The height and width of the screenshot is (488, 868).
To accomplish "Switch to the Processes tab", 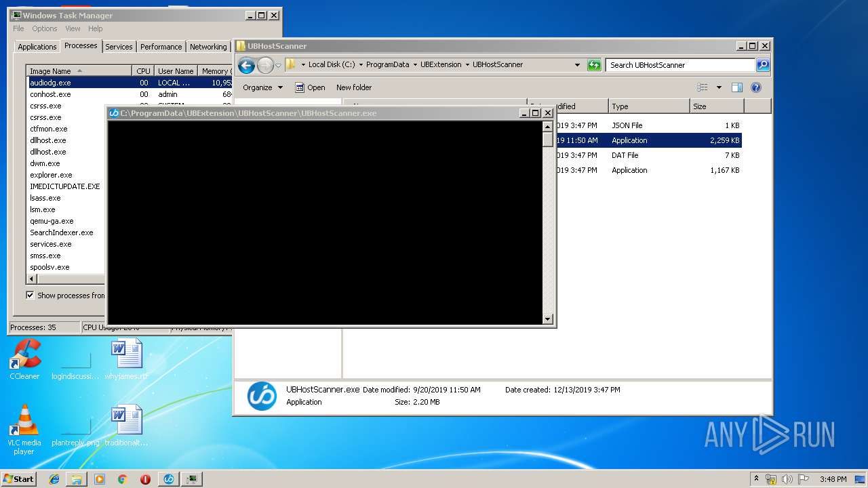I will (81, 45).
